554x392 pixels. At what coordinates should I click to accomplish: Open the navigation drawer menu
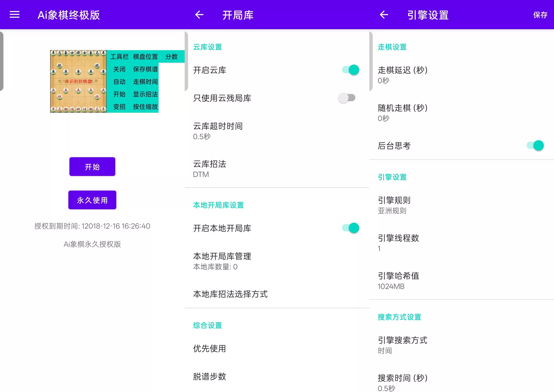click(15, 15)
